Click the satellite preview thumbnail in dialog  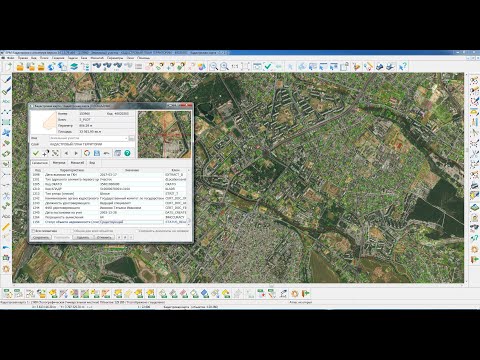[164, 134]
